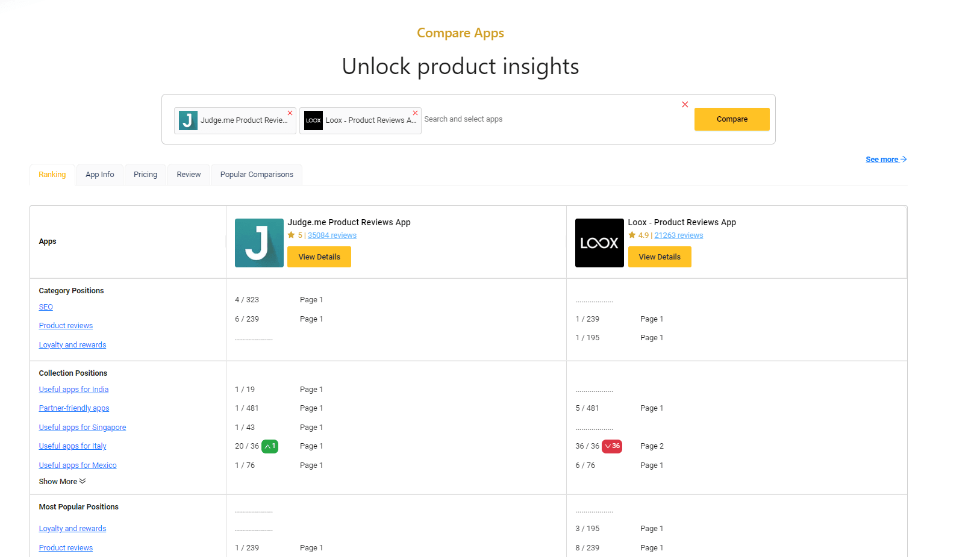Open Useful apps for India link

73,390
